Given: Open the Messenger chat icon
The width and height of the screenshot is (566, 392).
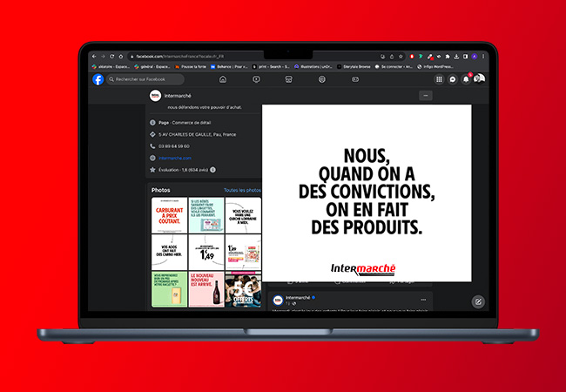Looking at the screenshot, I should 452,79.
